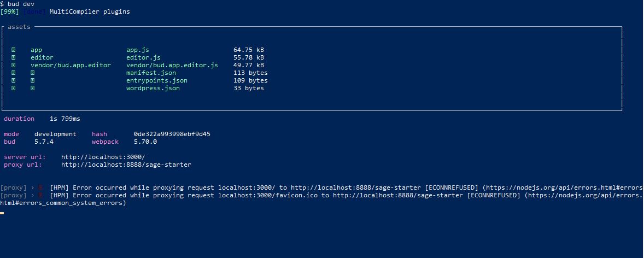The height and width of the screenshot is (258, 644).
Task: Open the proxy url localhost:8888/sage-starter link
Action: pyautogui.click(x=126, y=165)
